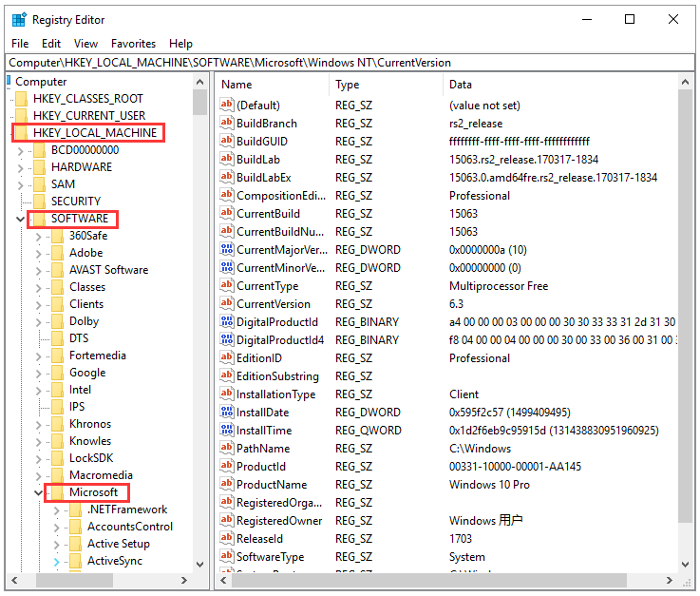The height and width of the screenshot is (596, 700).
Task: Collapse the Microsoft key
Action: pyautogui.click(x=38, y=492)
